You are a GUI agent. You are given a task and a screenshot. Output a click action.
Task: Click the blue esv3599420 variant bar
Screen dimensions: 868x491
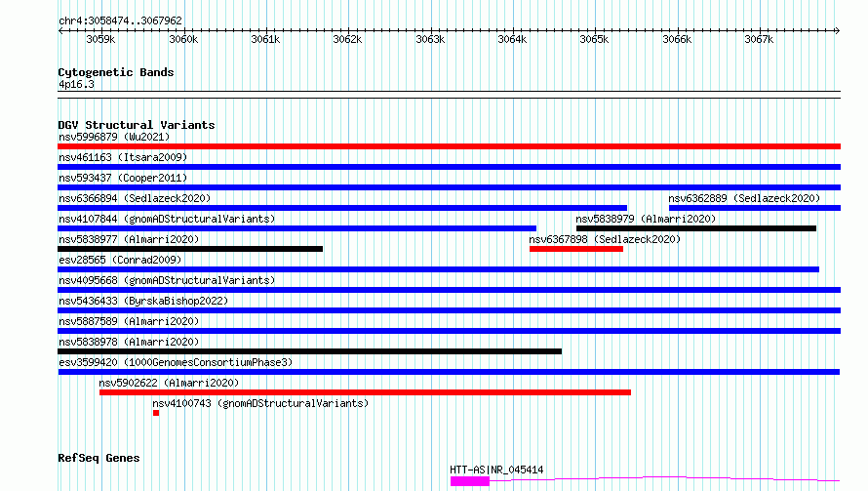tap(449, 372)
